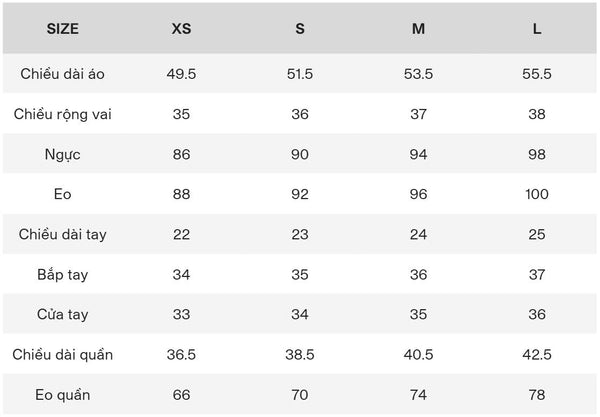Click the L column header

(x=537, y=29)
